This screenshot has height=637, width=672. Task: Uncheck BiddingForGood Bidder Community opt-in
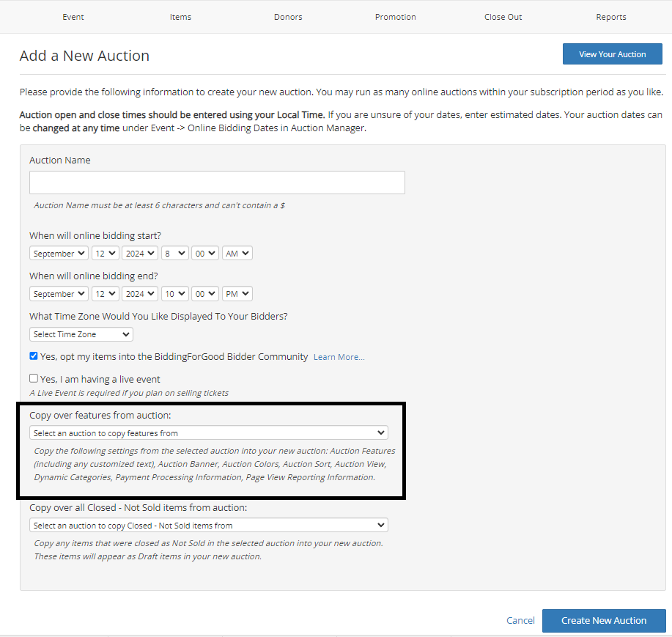[34, 356]
